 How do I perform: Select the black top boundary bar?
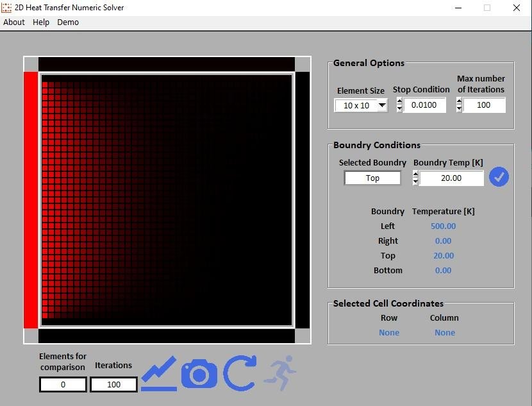(x=167, y=64)
